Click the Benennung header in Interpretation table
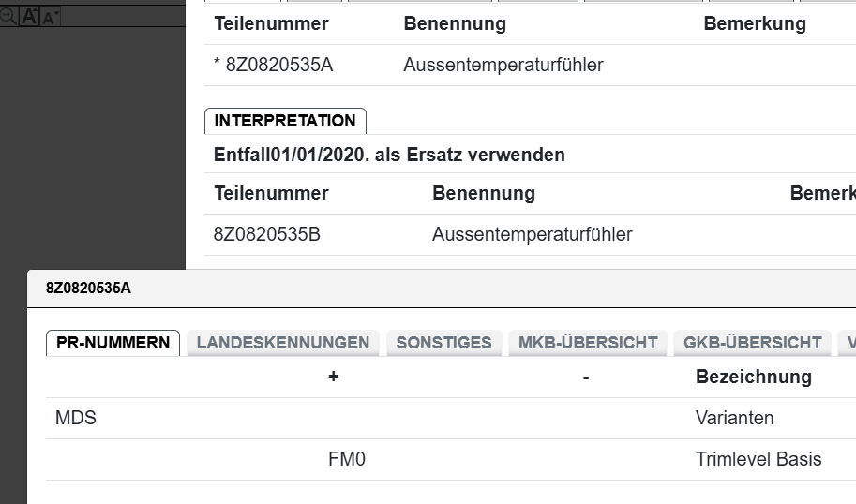This screenshot has height=504, width=856. (x=483, y=193)
